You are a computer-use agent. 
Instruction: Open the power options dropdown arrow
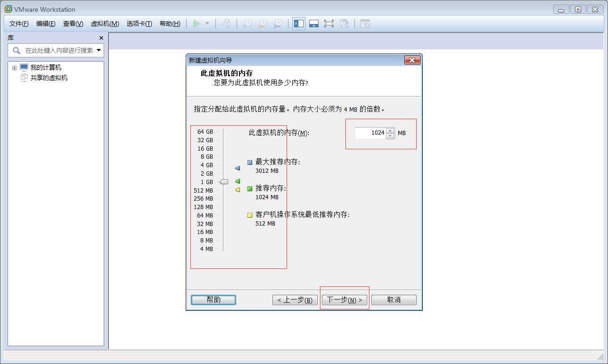click(x=207, y=24)
